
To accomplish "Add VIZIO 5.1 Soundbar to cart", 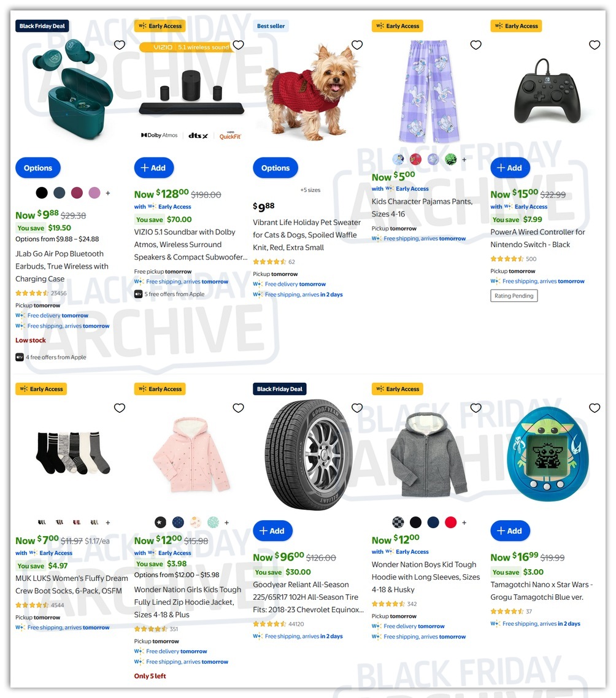I will (x=153, y=168).
